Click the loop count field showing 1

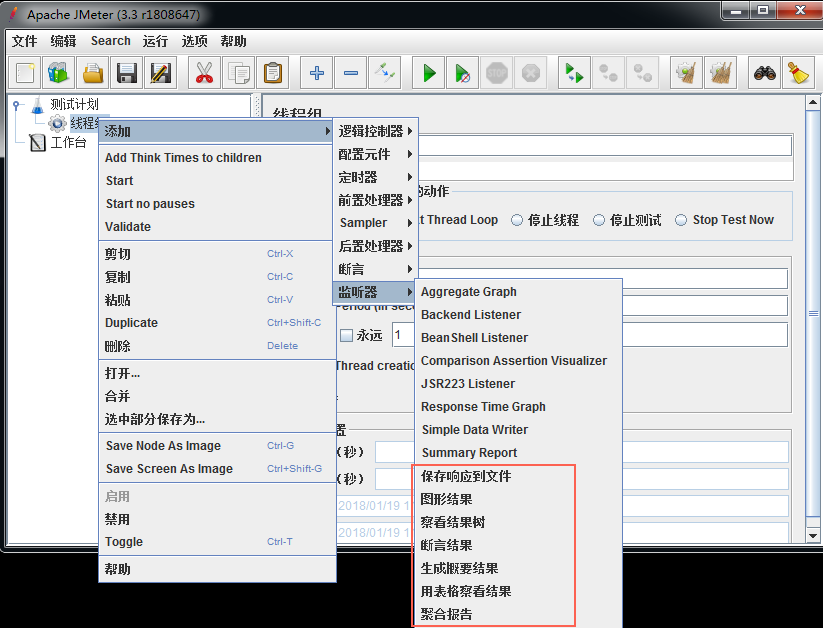coord(403,335)
